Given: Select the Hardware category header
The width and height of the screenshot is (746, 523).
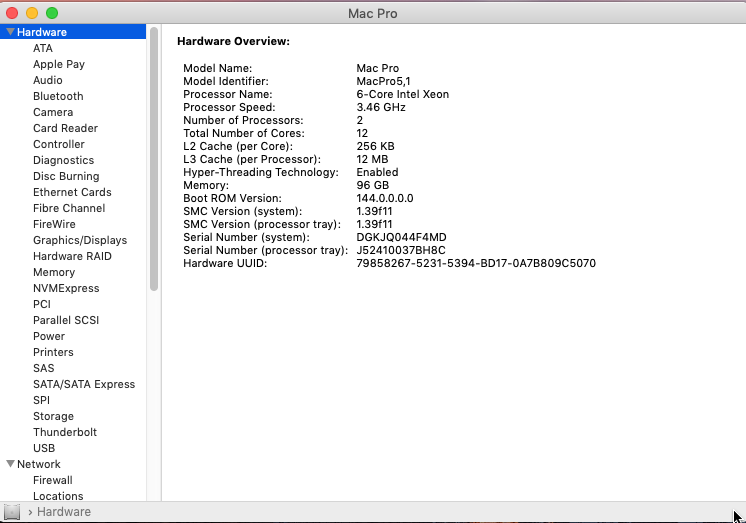Looking at the screenshot, I should [x=42, y=32].
